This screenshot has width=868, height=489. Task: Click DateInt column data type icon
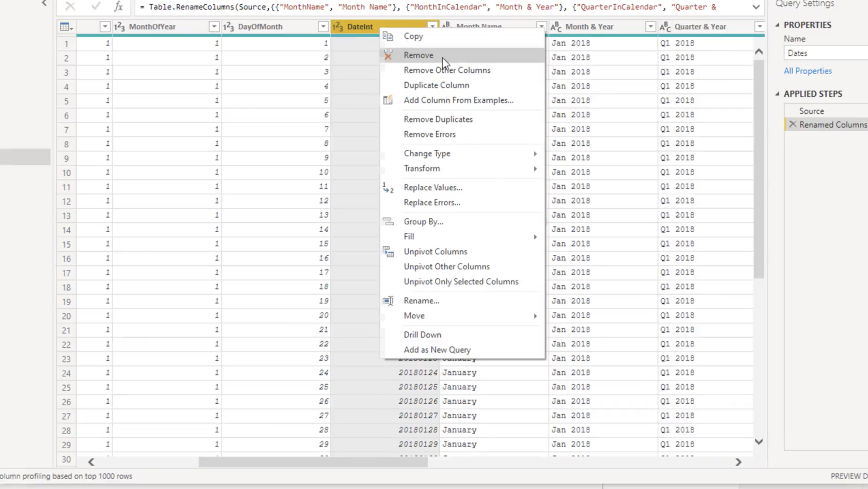coord(338,27)
